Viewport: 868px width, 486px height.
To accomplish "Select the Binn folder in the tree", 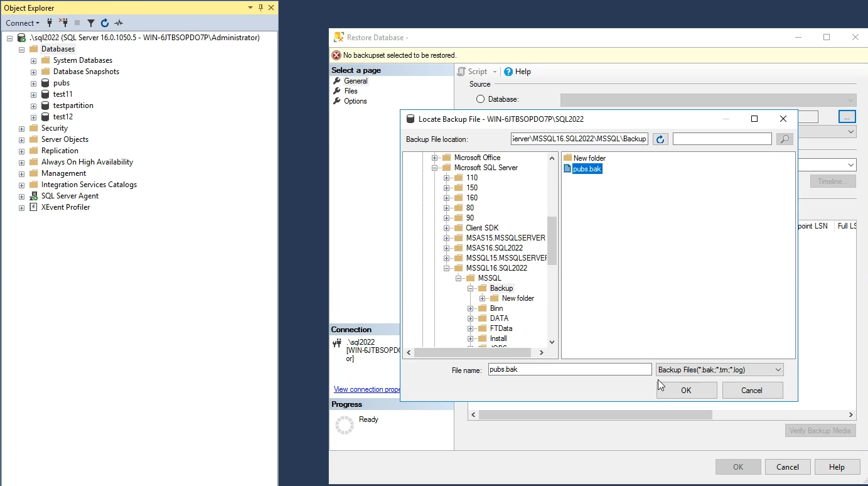I will (x=496, y=308).
